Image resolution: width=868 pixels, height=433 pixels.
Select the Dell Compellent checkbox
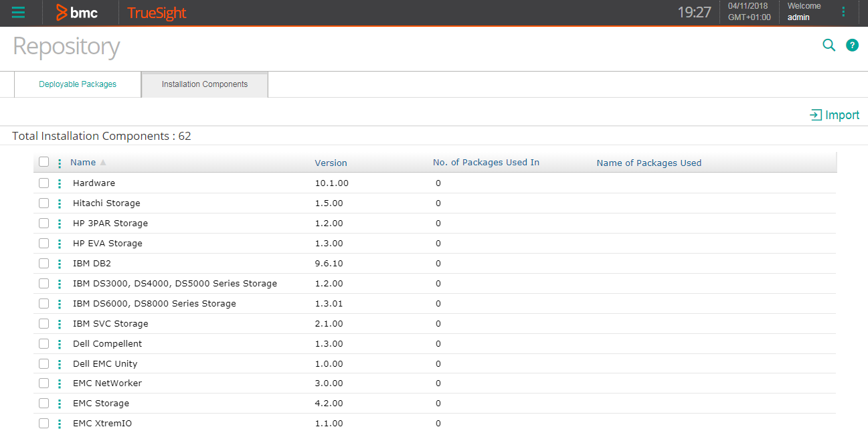click(44, 343)
